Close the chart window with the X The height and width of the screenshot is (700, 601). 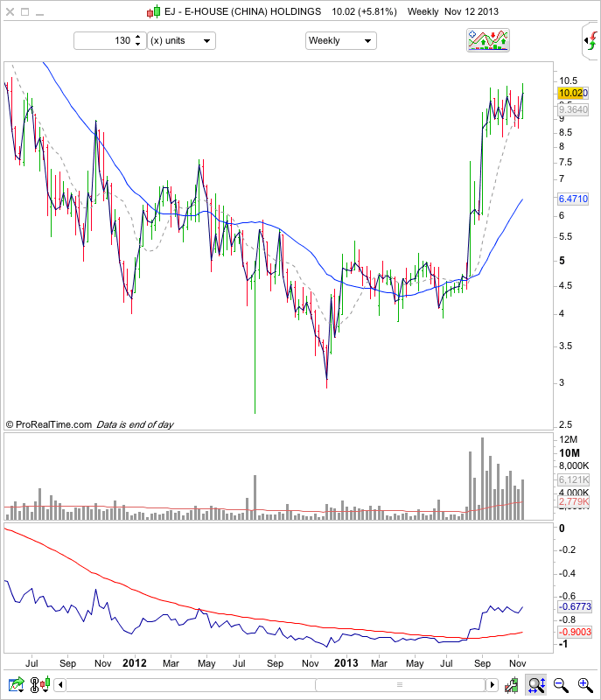pos(10,12)
